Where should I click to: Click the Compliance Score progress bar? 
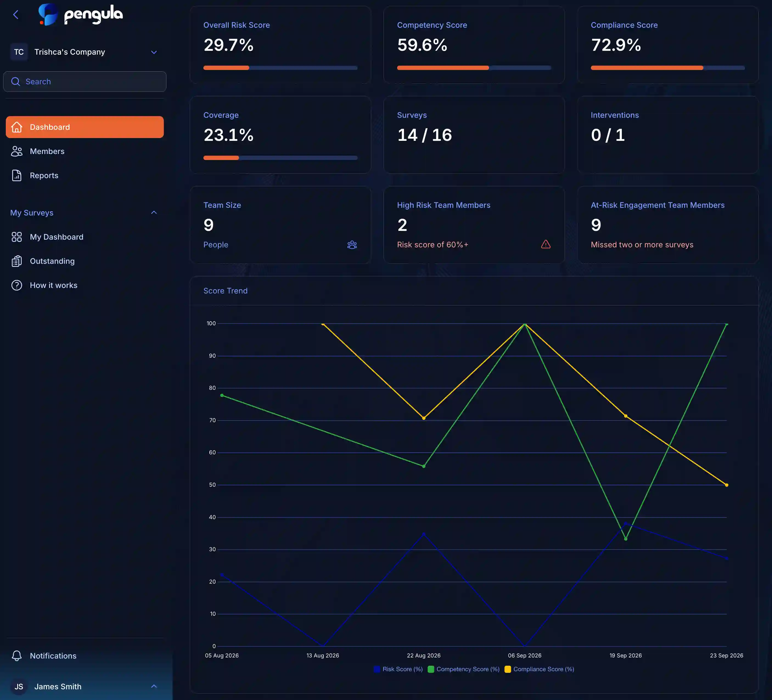pos(668,68)
